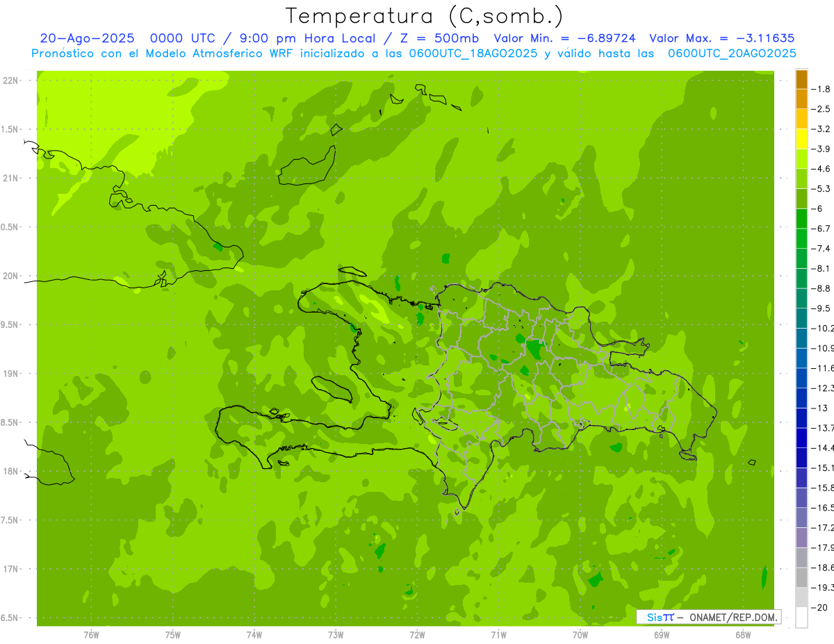Image resolution: width=834 pixels, height=644 pixels.
Task: Click the 'Valor Max. = -3.11635' readout
Action: pyautogui.click(x=721, y=38)
